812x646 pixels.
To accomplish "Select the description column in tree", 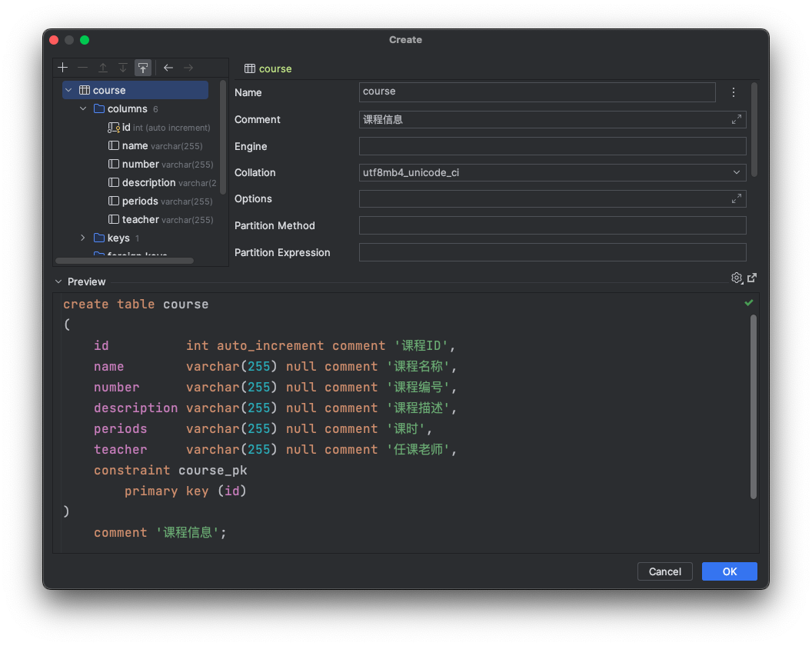I will click(162, 183).
